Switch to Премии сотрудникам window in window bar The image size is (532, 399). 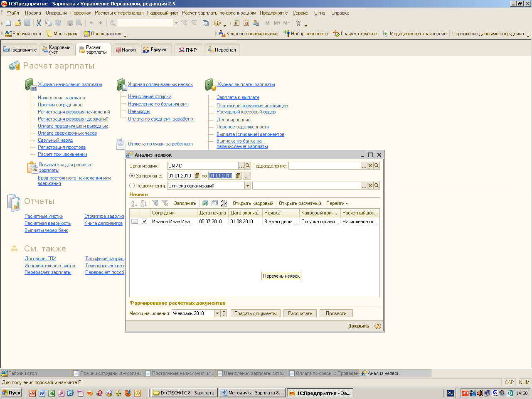[x=108, y=373]
